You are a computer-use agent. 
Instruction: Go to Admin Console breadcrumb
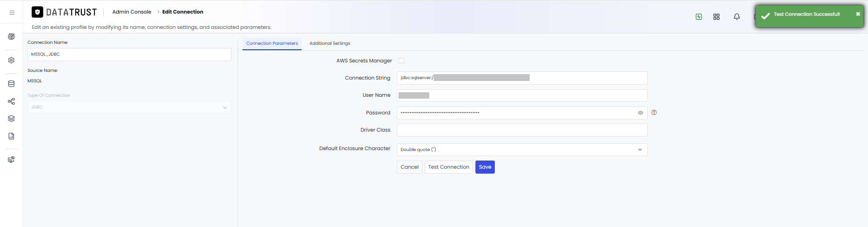132,12
